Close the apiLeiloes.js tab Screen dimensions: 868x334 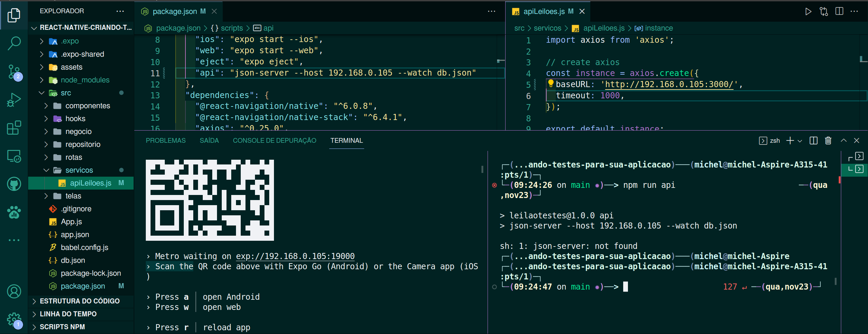click(582, 12)
